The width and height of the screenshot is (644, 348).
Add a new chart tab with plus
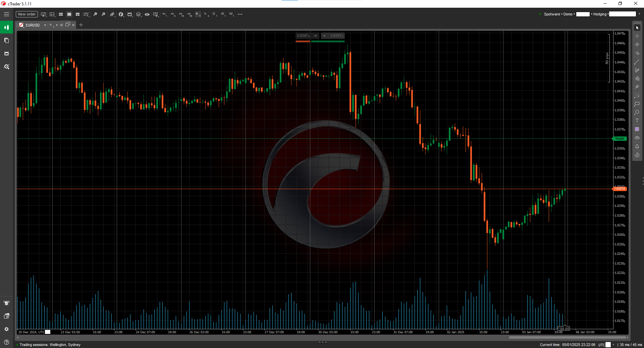(81, 25)
